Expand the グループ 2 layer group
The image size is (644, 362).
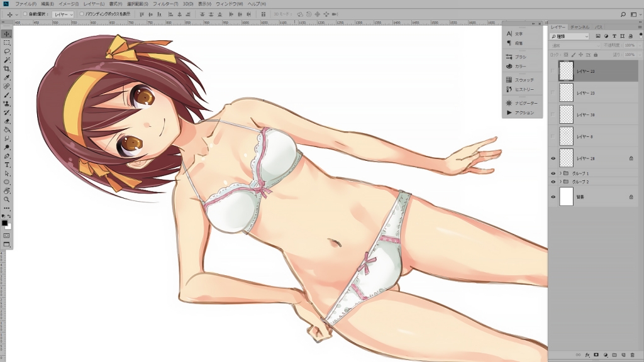click(x=560, y=182)
